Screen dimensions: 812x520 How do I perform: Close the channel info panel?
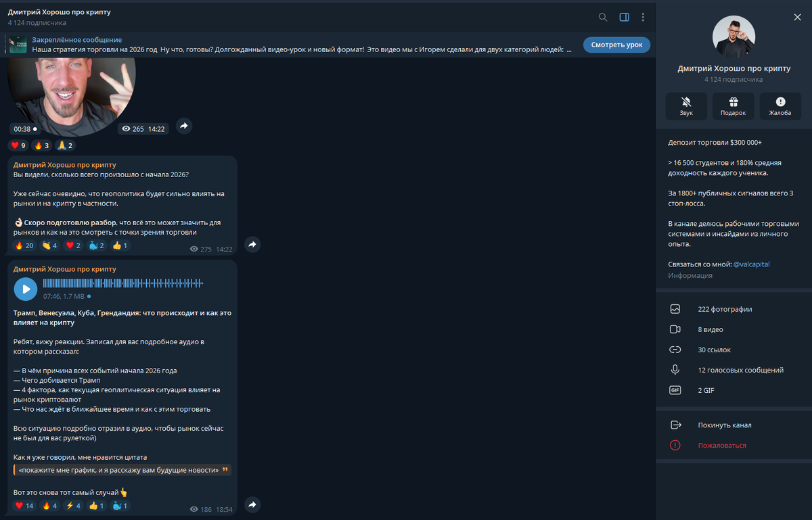click(x=797, y=17)
